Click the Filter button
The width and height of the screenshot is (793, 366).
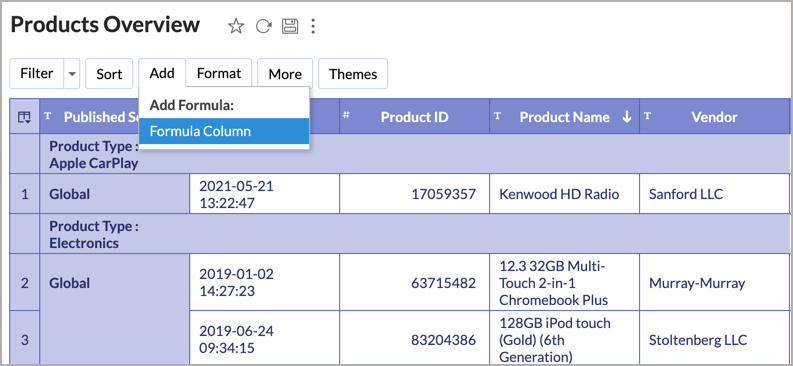tap(36, 74)
